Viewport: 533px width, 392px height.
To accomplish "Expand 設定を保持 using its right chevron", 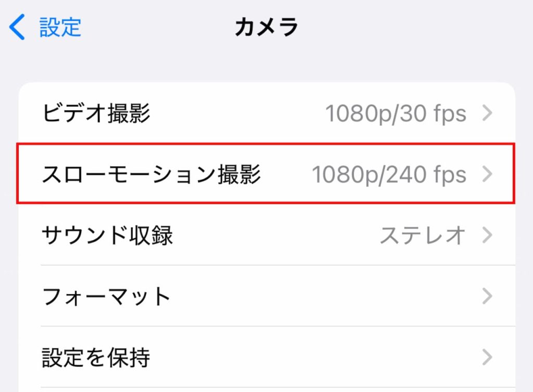I will (487, 357).
